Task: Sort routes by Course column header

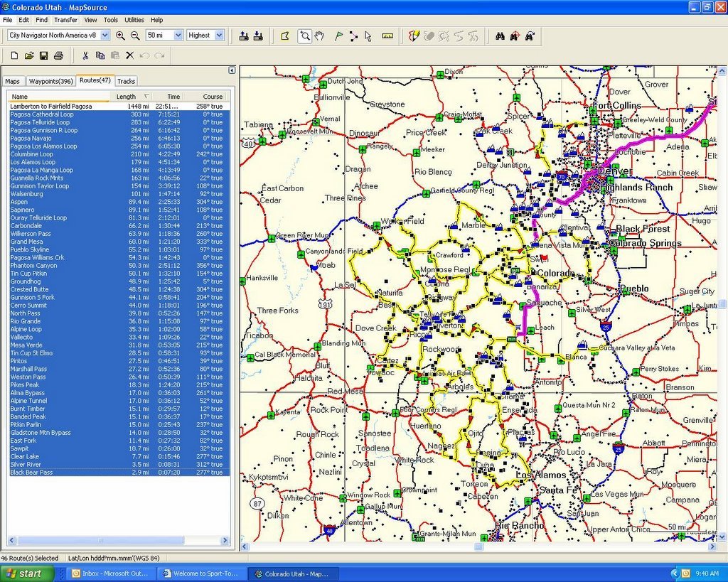Action: pyautogui.click(x=205, y=97)
